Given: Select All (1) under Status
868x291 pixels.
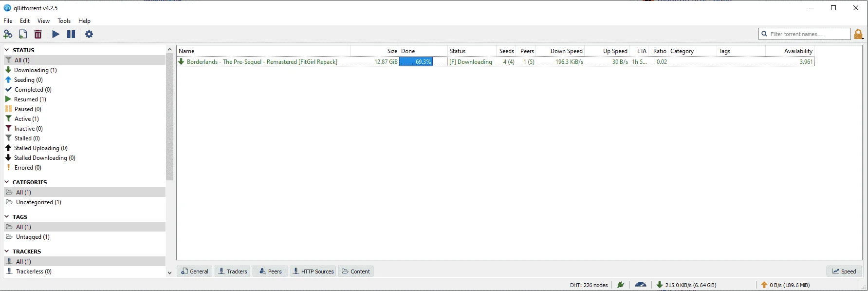Looking at the screenshot, I should click(85, 60).
